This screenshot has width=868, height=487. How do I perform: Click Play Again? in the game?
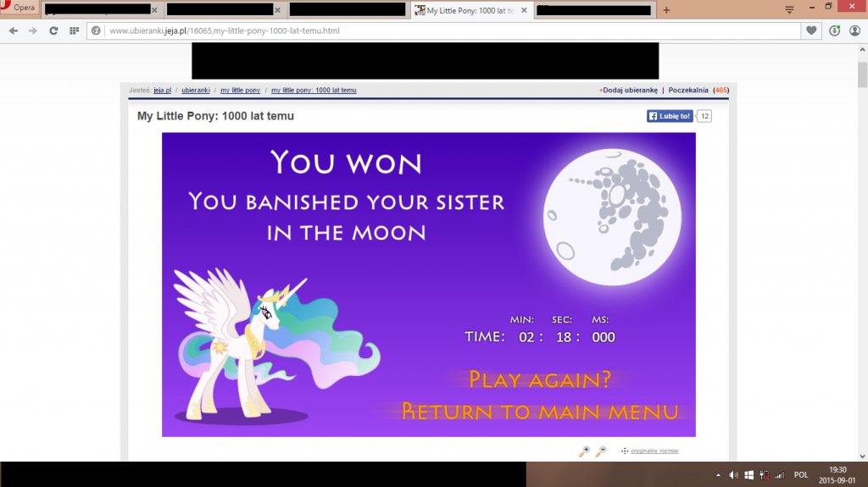click(x=540, y=379)
